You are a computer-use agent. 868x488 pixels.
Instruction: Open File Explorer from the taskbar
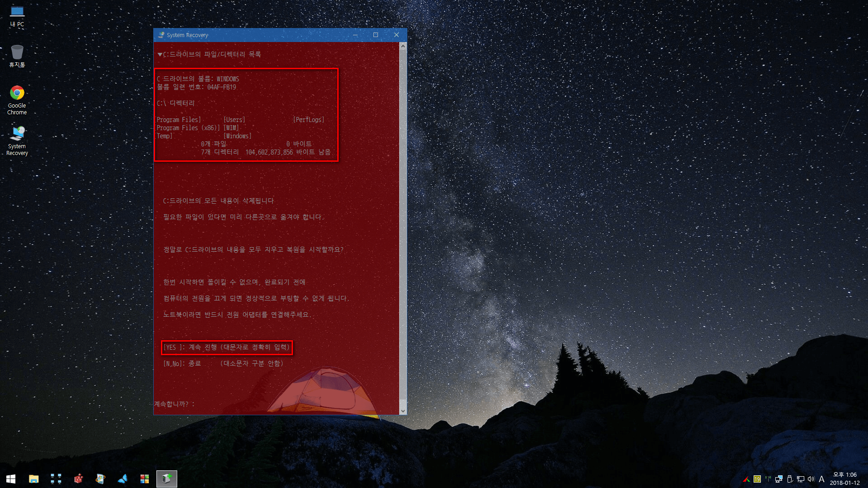[x=34, y=479]
